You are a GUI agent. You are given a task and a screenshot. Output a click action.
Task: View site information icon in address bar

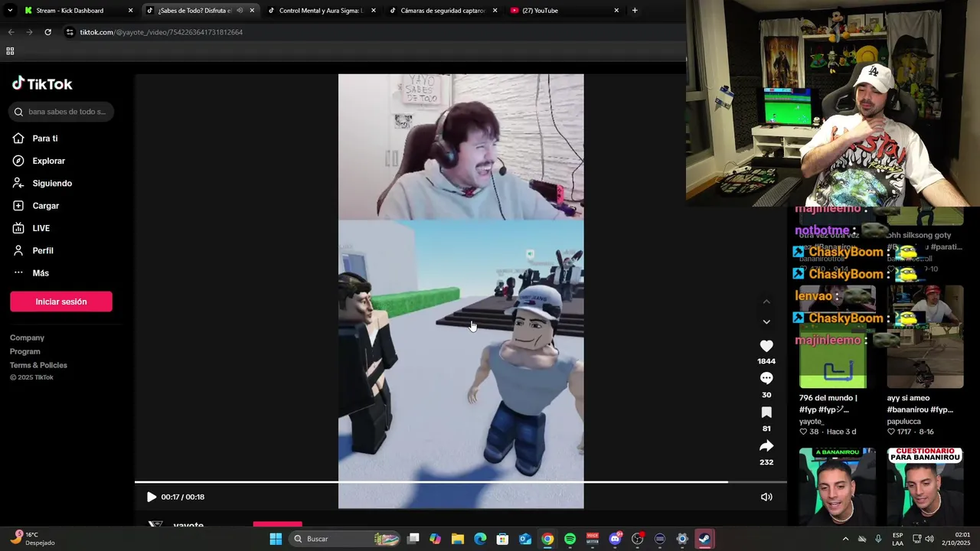70,32
